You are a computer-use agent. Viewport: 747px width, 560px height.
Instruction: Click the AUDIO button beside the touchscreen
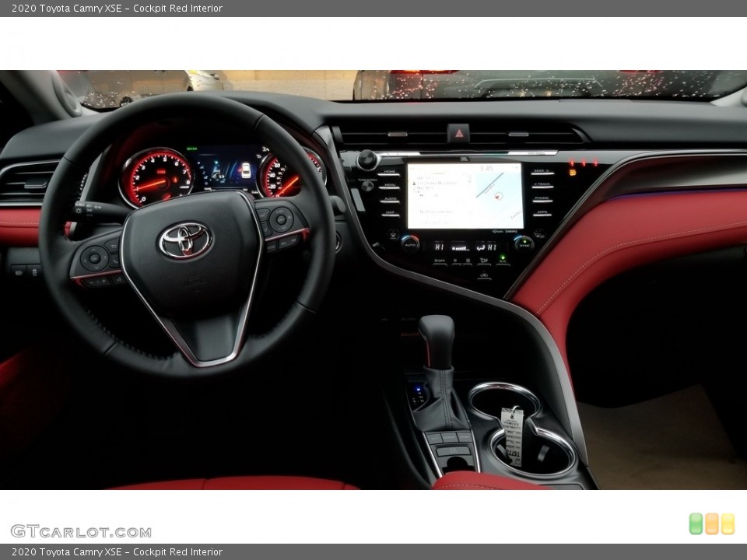click(390, 200)
